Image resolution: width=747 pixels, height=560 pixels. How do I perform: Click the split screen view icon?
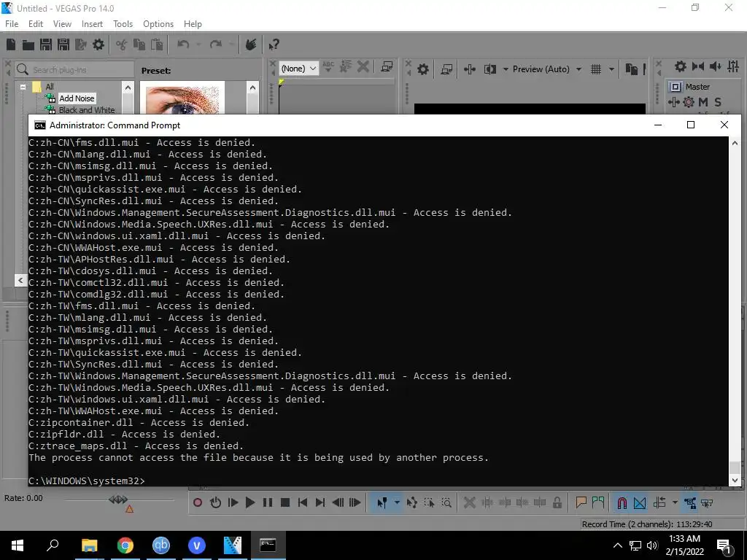pos(489,69)
